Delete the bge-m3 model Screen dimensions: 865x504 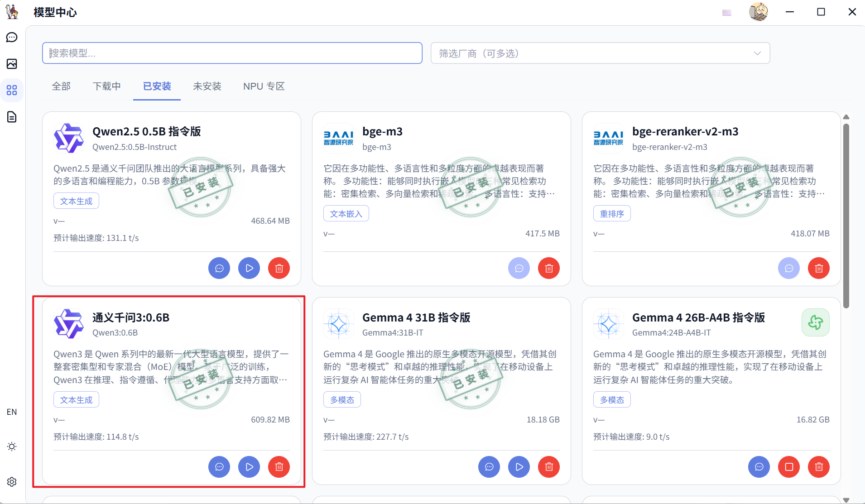[549, 268]
